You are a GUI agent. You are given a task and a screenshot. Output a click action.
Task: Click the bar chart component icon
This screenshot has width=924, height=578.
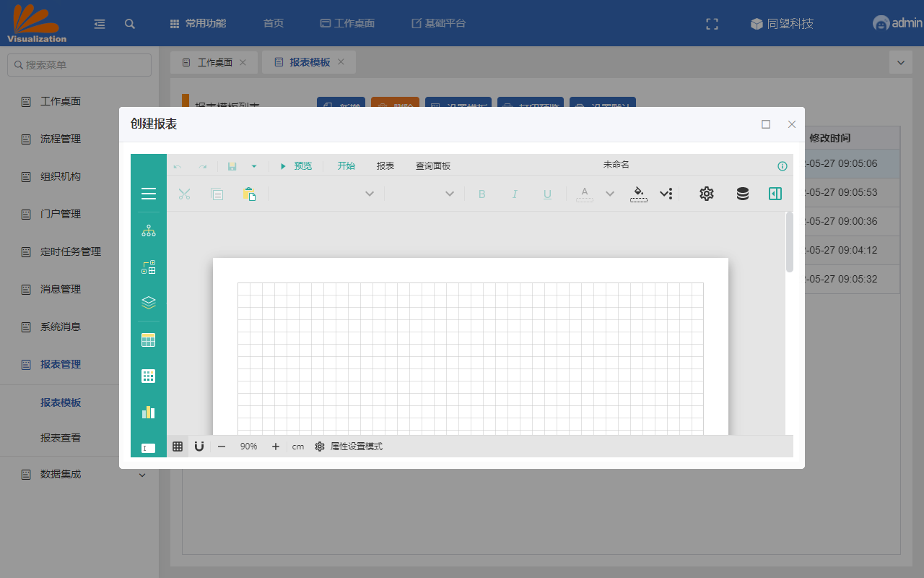click(x=149, y=412)
